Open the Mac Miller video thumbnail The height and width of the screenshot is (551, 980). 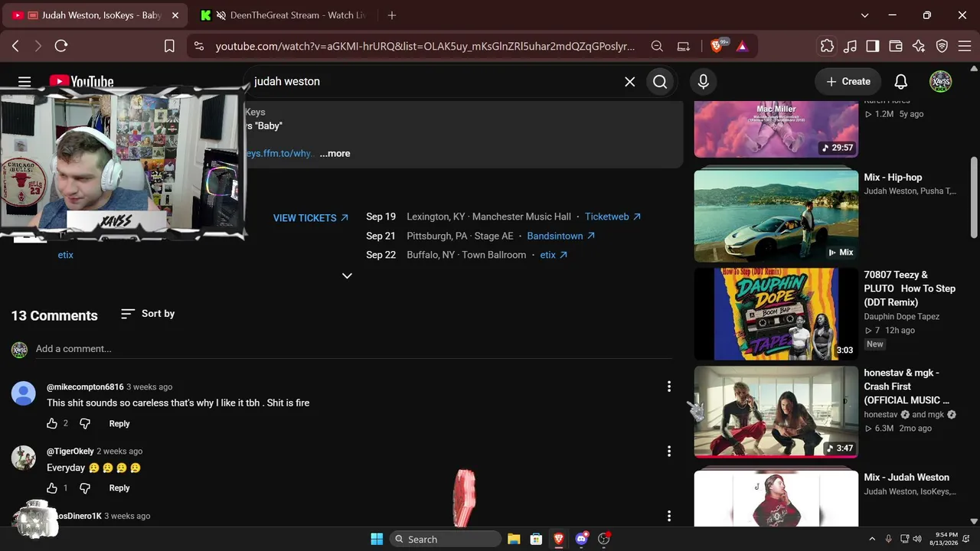(x=776, y=129)
